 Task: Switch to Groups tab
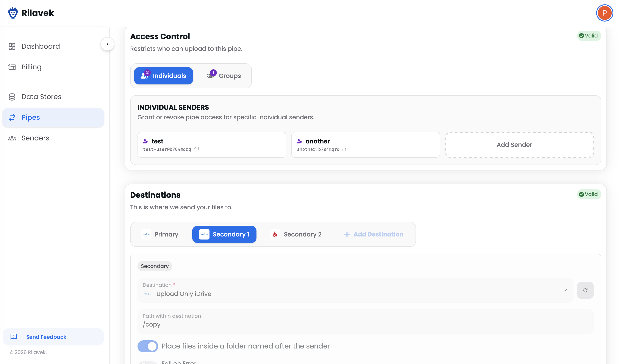(x=224, y=76)
